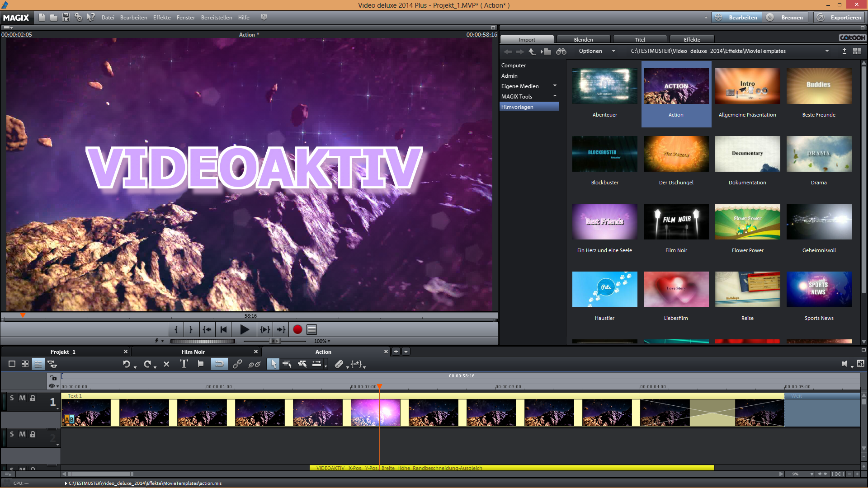Search files with binoculars icon
The image size is (868, 488).
[561, 52]
